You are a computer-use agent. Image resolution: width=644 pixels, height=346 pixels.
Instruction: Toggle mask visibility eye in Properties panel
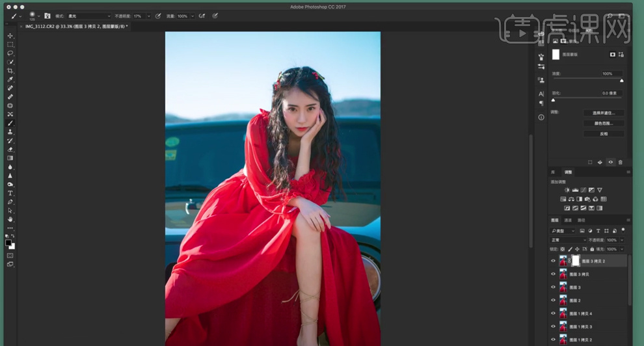click(610, 162)
